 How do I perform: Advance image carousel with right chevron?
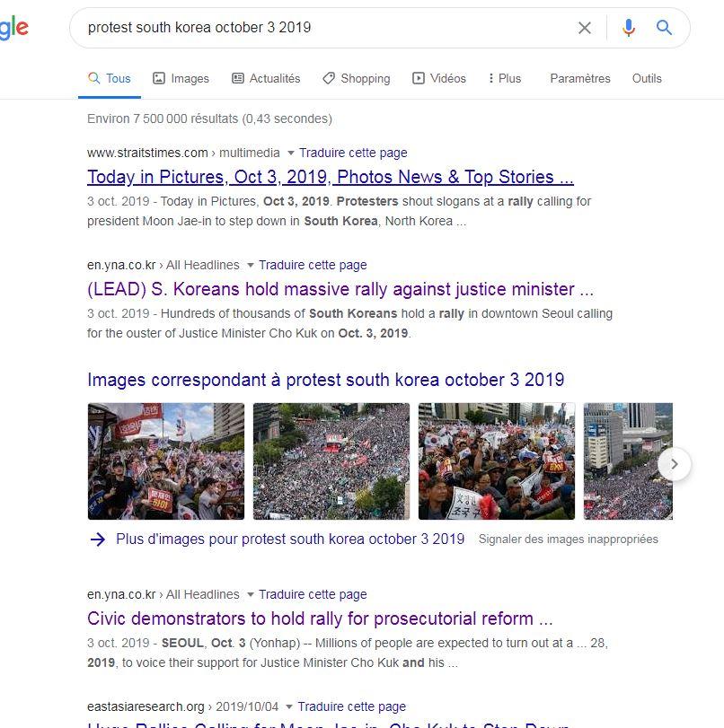click(675, 464)
